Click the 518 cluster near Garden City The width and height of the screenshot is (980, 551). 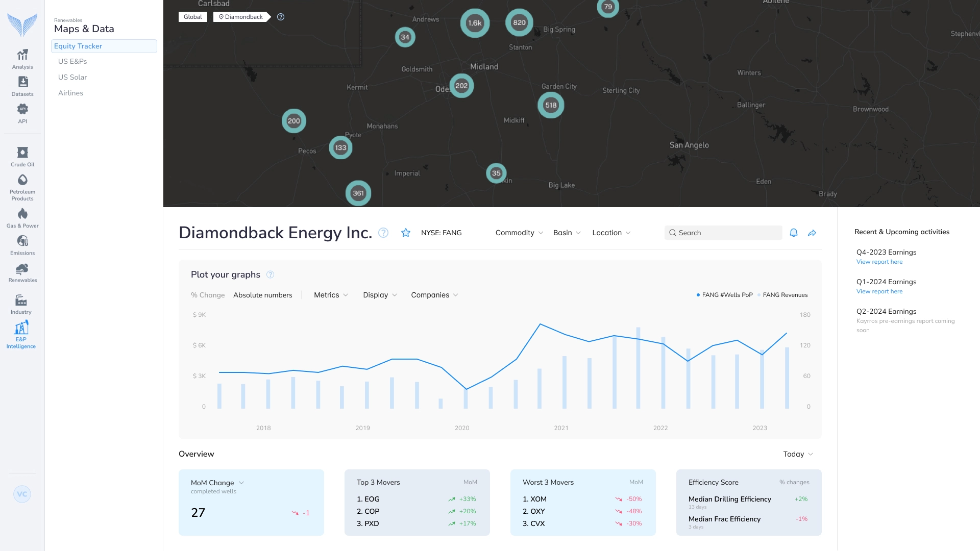pos(551,105)
